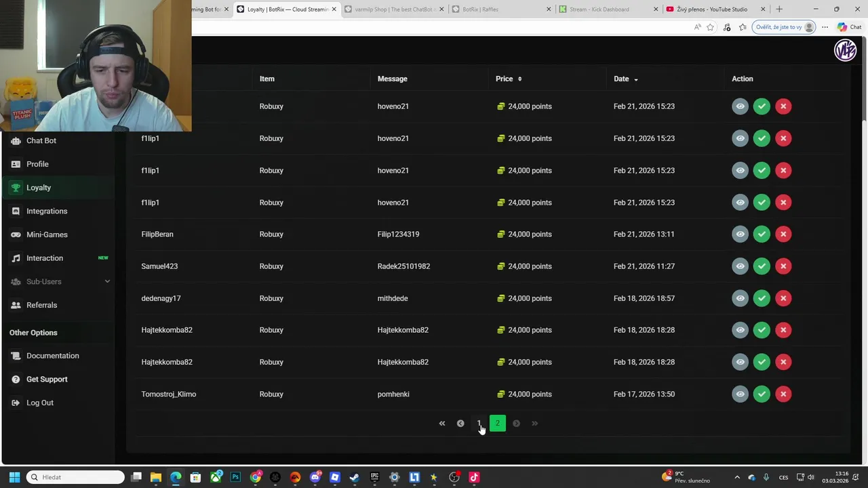The width and height of the screenshot is (868, 488).
Task: Open Steam from the taskbar
Action: (354, 477)
